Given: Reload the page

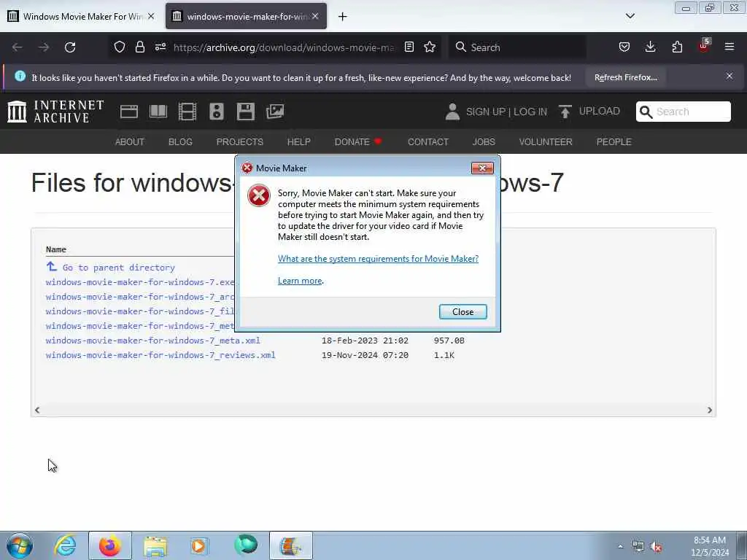Looking at the screenshot, I should [x=70, y=47].
